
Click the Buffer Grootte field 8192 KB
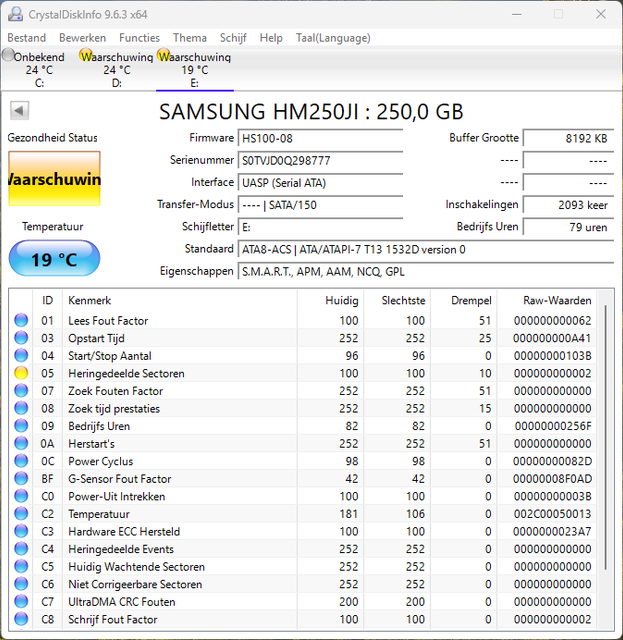(x=568, y=138)
